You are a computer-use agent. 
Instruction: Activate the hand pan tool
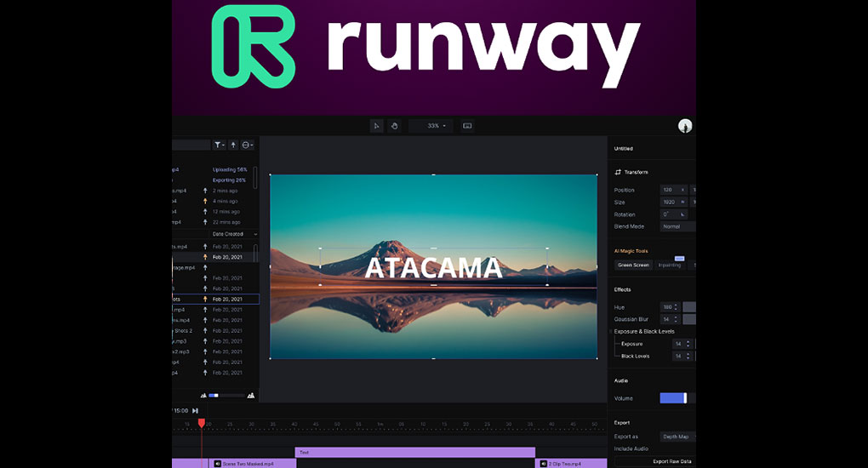(x=395, y=126)
